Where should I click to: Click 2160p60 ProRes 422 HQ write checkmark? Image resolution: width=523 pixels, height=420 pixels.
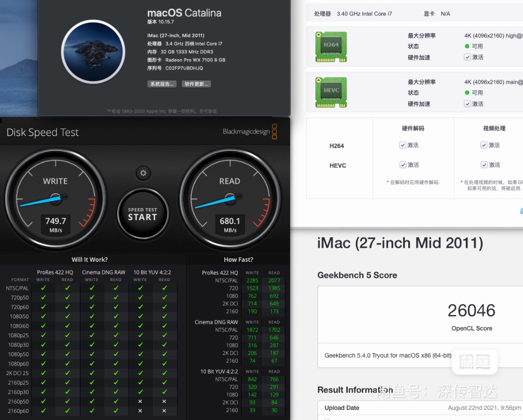[44, 411]
